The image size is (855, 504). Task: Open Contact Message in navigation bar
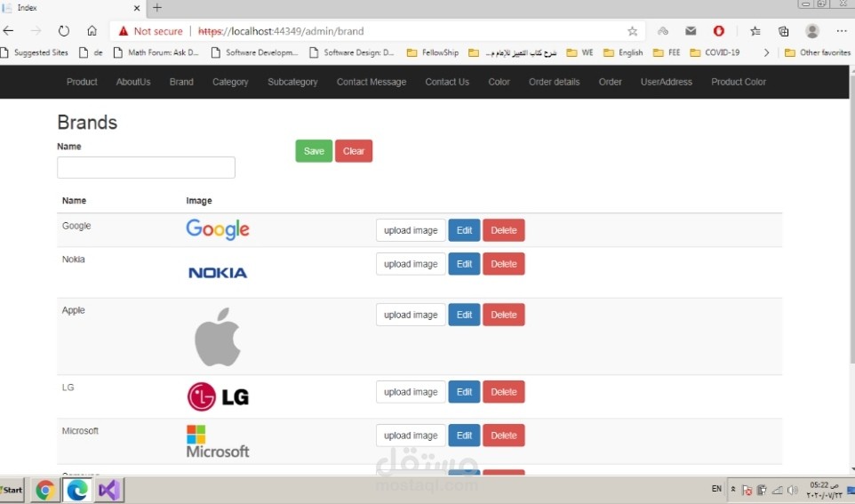pos(372,82)
